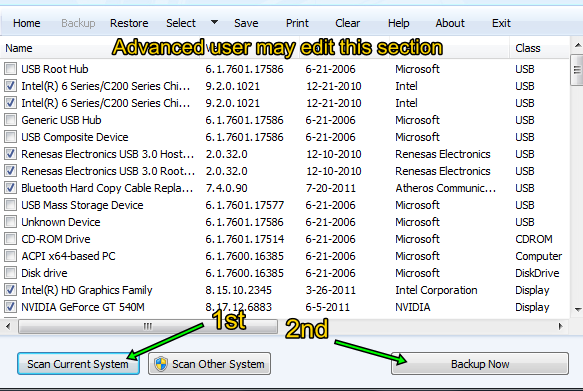Click Print in the toolbar
This screenshot has width=583, height=391.
tap(297, 23)
